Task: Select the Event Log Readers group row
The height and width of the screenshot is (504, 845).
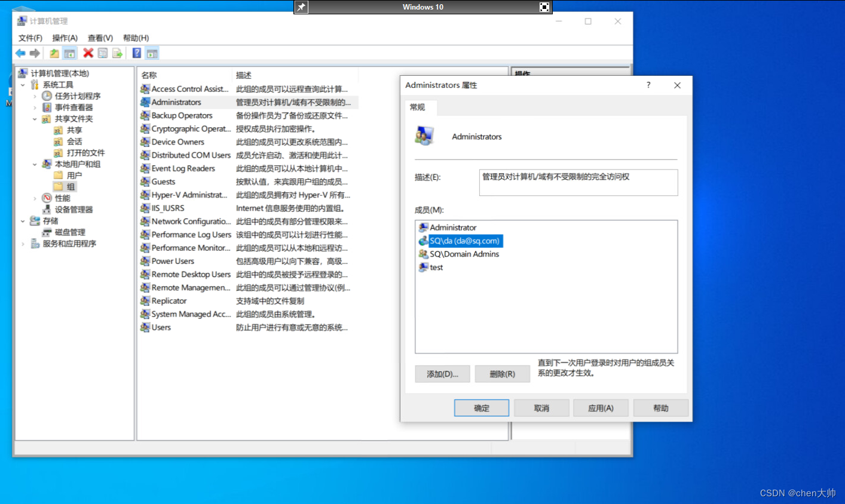Action: [248, 168]
